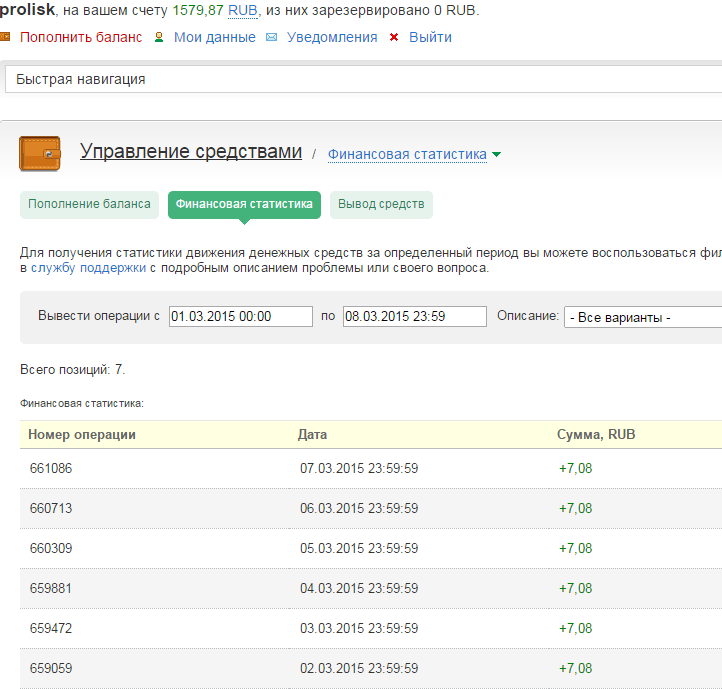
Task: Select operation number 659059
Action: point(51,668)
